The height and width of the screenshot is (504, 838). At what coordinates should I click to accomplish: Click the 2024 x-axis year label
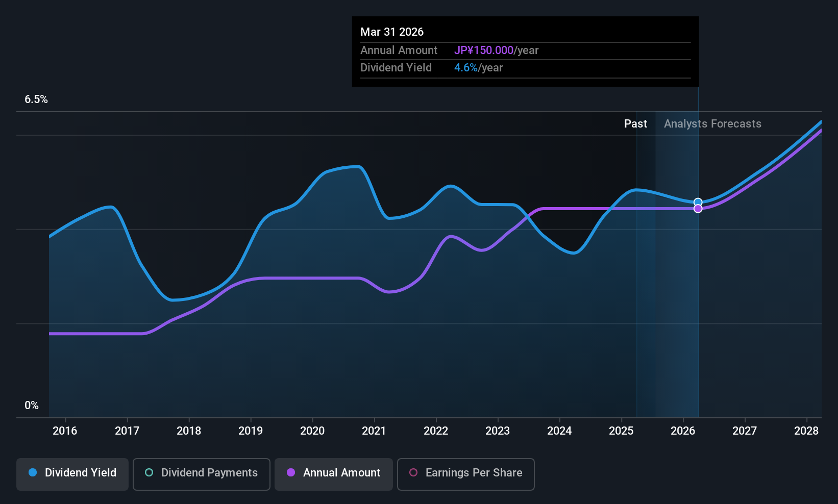tap(559, 431)
